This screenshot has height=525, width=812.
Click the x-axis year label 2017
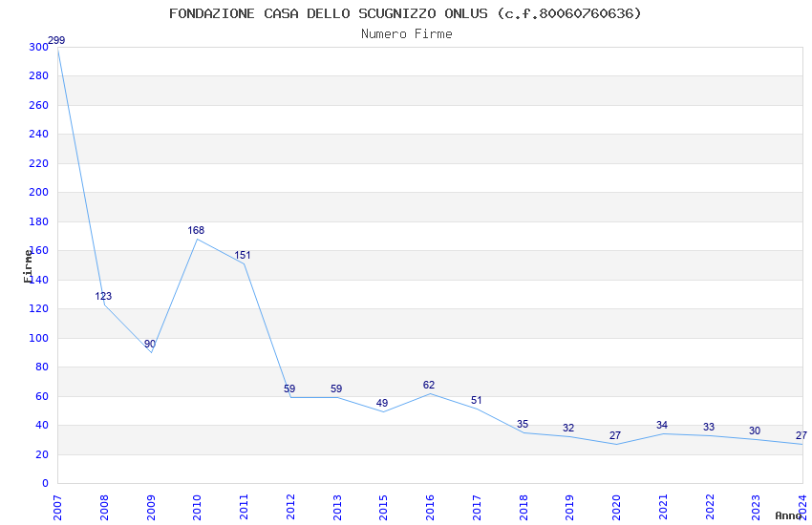pyautogui.click(x=477, y=508)
